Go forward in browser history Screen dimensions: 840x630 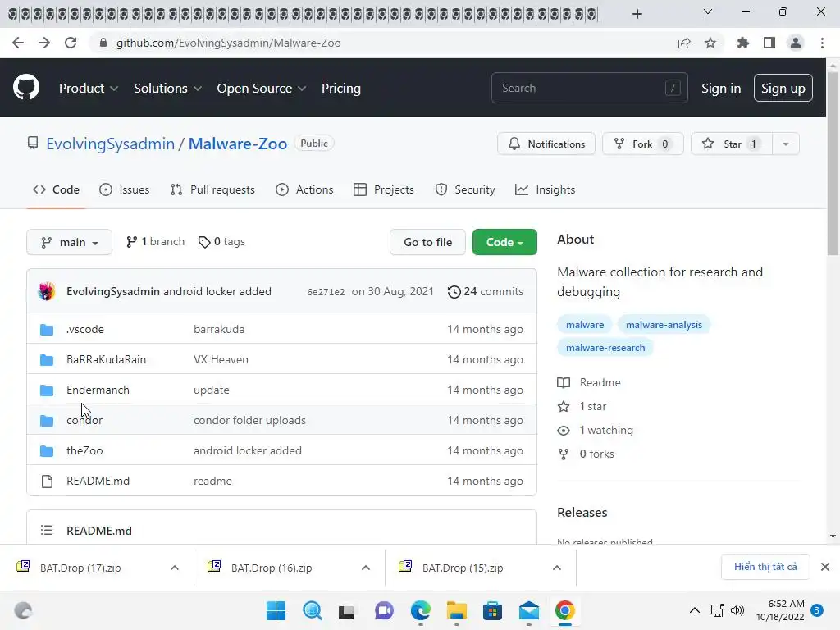point(44,43)
